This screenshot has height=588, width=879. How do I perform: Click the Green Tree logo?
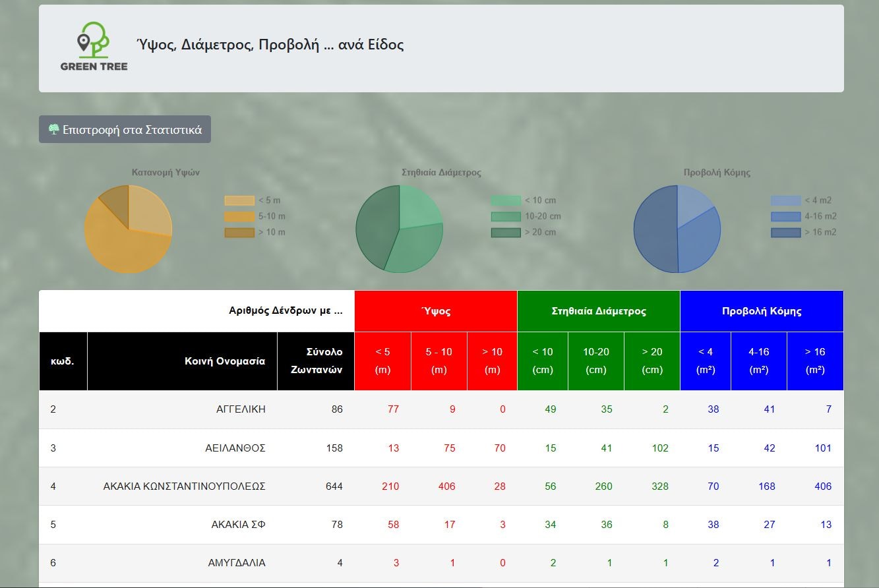click(94, 46)
